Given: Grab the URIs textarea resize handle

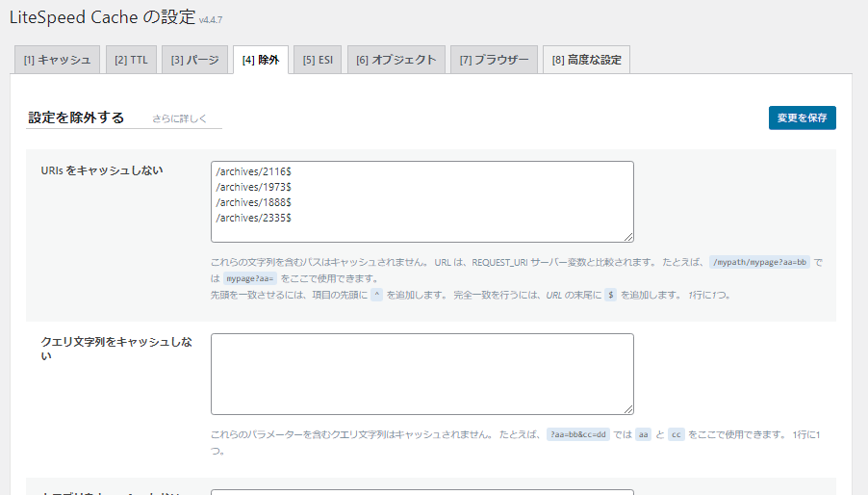Looking at the screenshot, I should coord(628,237).
